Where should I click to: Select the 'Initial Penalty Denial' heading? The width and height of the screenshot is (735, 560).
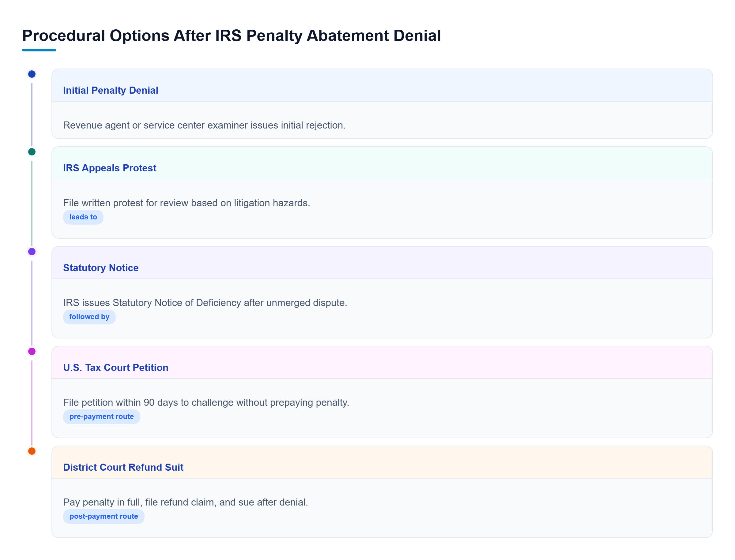111,90
